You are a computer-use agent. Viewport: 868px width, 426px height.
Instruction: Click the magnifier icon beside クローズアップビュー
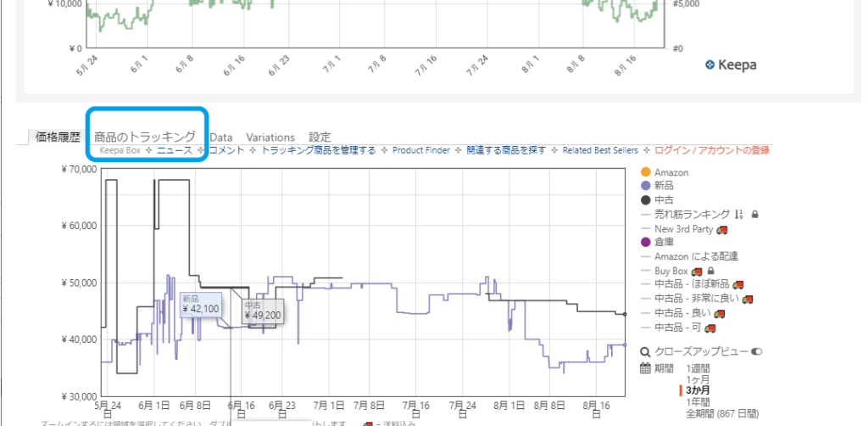click(645, 351)
